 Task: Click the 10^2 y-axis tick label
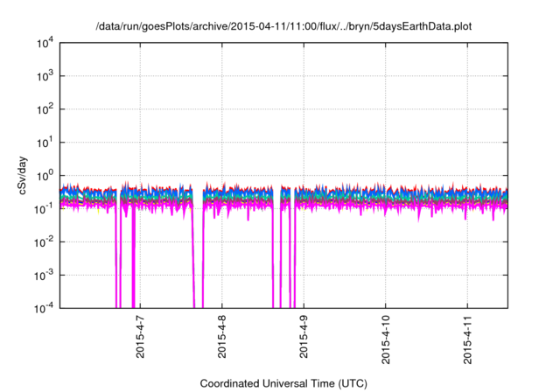(x=45, y=109)
